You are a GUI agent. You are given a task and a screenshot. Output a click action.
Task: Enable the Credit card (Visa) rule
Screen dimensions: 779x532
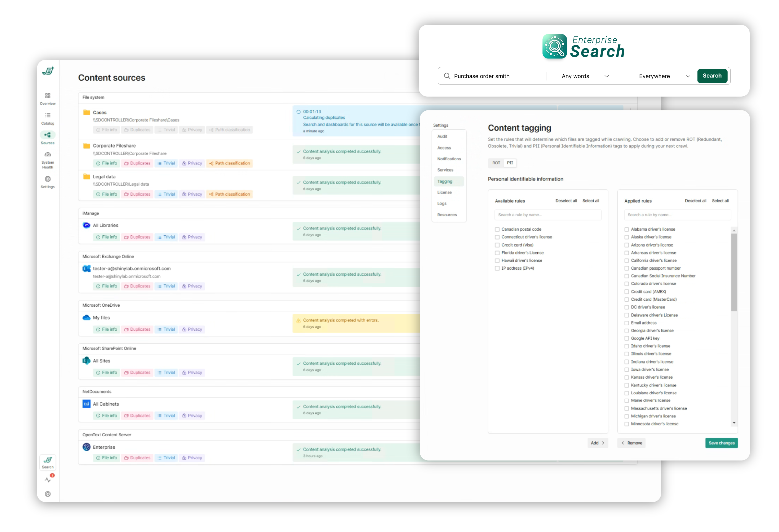(497, 245)
